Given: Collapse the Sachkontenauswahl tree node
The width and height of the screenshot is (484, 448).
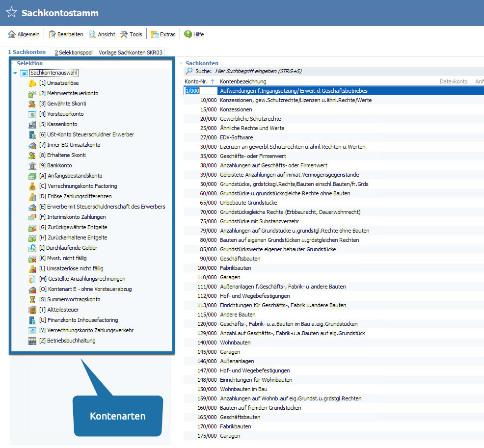Looking at the screenshot, I should (15, 73).
